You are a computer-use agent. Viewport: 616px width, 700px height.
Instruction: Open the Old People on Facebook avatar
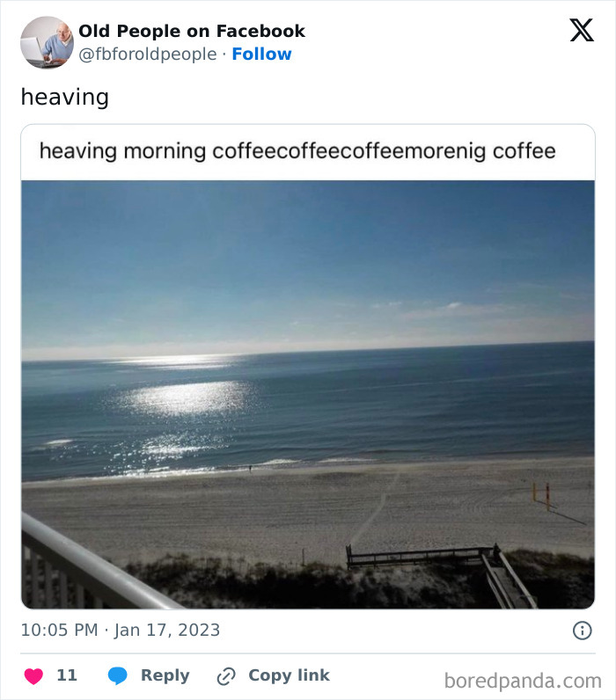point(47,42)
